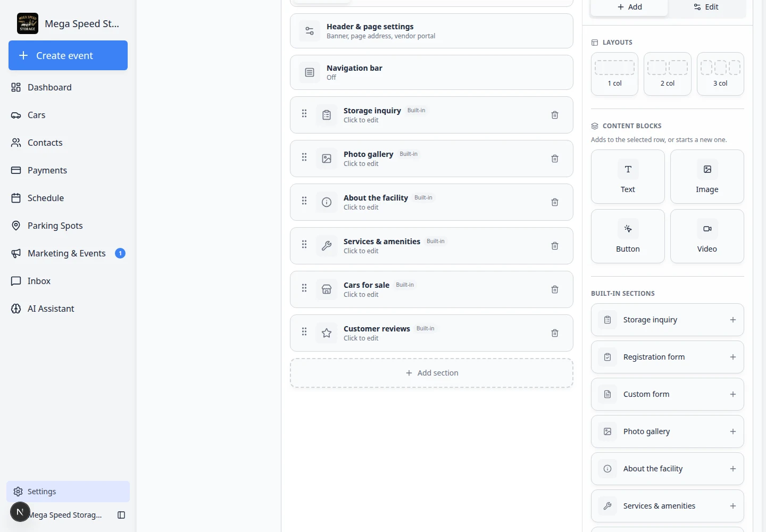Delete the Storage inquiry section
This screenshot has height=532, width=766.
pos(555,115)
